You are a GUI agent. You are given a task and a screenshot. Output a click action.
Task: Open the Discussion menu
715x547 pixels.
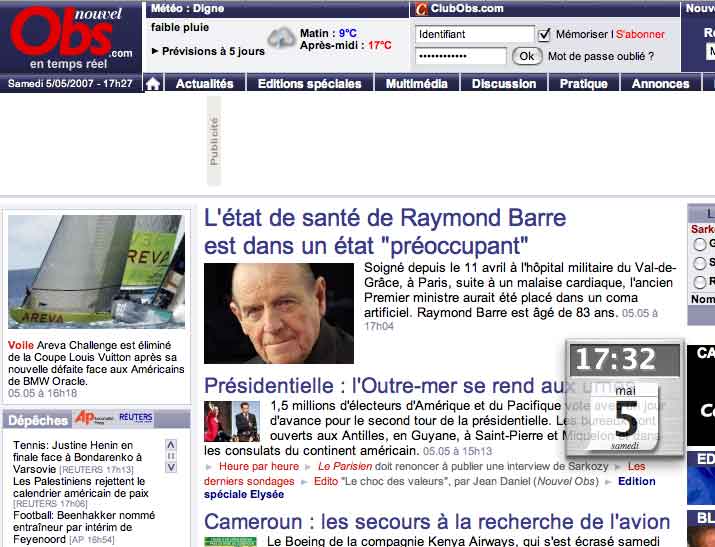(x=504, y=84)
